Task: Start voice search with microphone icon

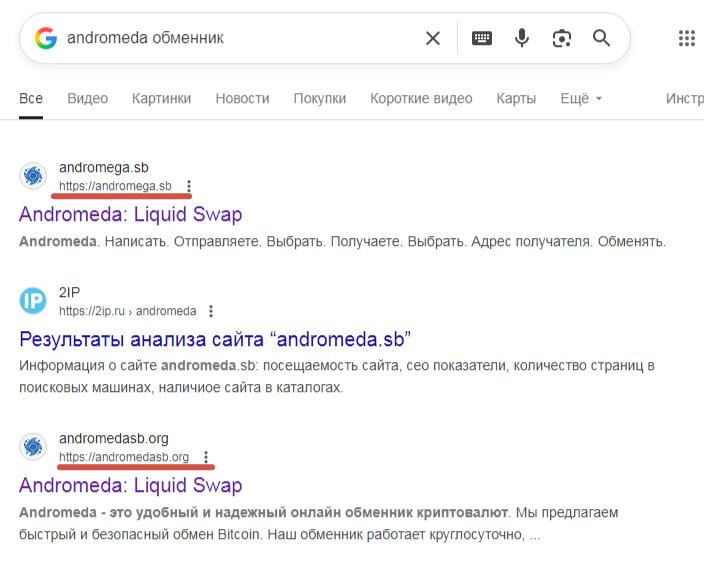Action: click(x=522, y=38)
